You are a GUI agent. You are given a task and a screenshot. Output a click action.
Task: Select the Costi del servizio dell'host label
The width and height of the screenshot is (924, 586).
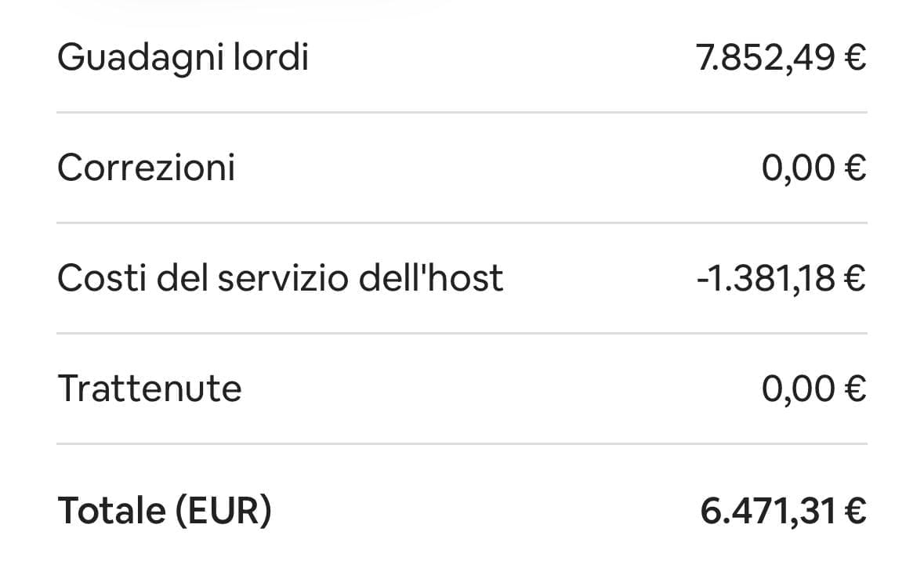[x=280, y=278]
